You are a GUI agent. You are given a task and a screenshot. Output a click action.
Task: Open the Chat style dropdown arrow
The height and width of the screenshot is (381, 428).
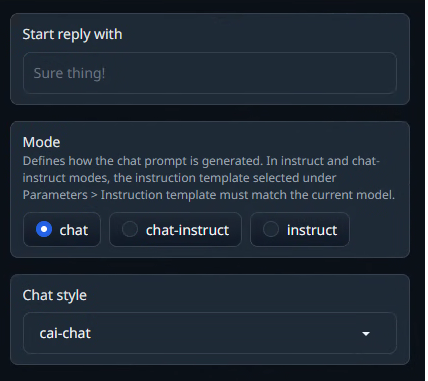pos(366,333)
